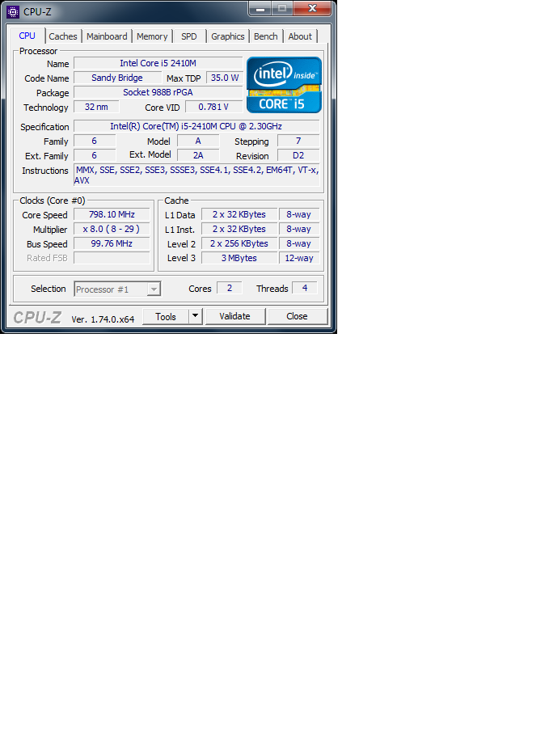The height and width of the screenshot is (756, 549).
Task: Select the Memory tab
Action: [x=152, y=36]
